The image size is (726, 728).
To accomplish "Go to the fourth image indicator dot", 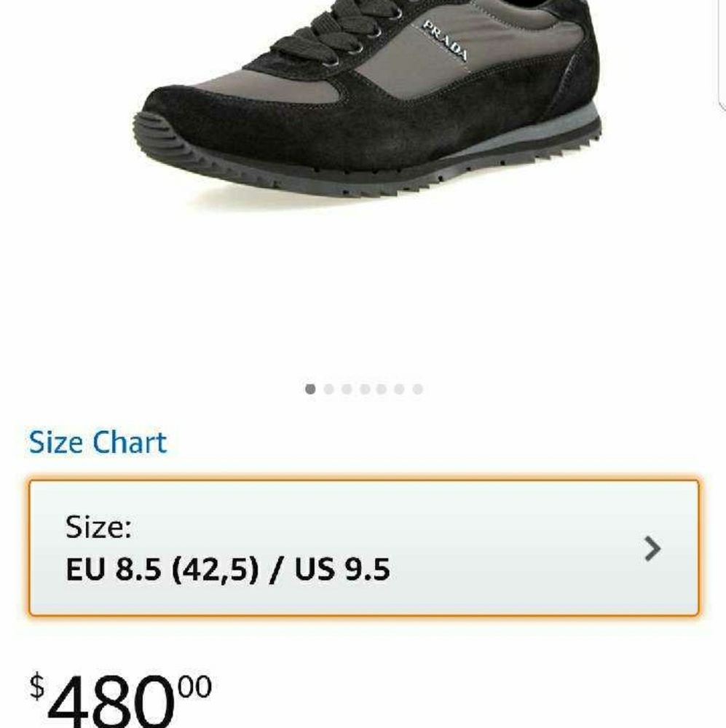I will (x=365, y=389).
